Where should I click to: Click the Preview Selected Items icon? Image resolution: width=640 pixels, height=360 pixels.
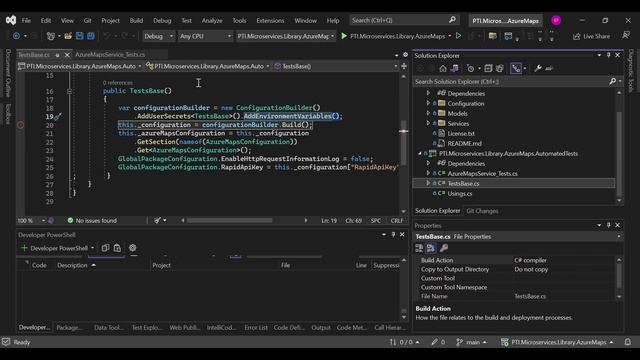pos(549,69)
